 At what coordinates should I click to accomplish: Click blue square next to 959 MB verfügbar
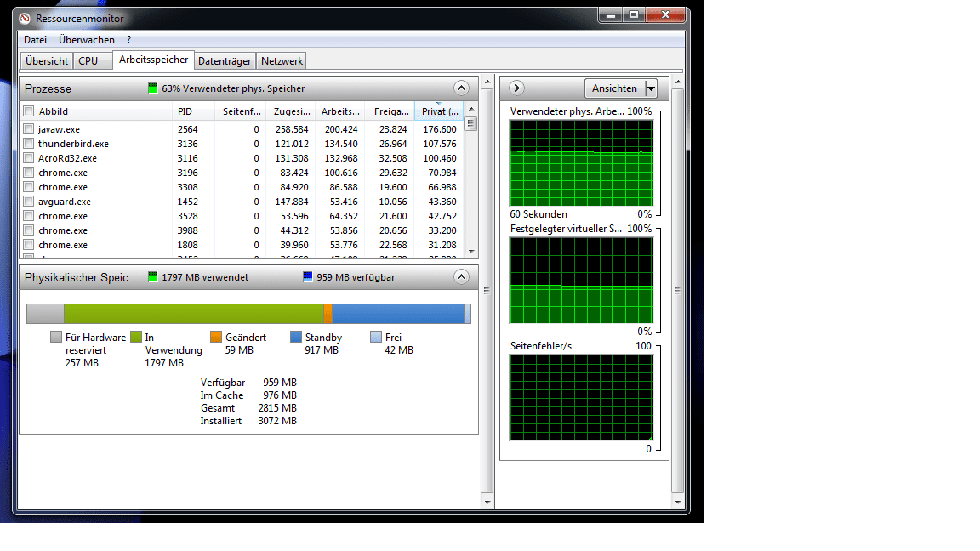[x=307, y=276]
